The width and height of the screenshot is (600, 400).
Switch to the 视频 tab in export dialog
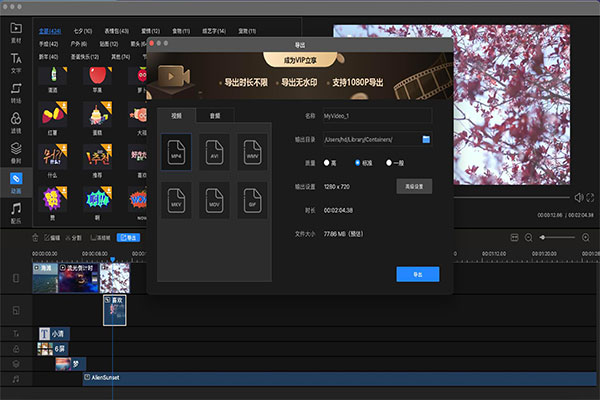coord(176,115)
